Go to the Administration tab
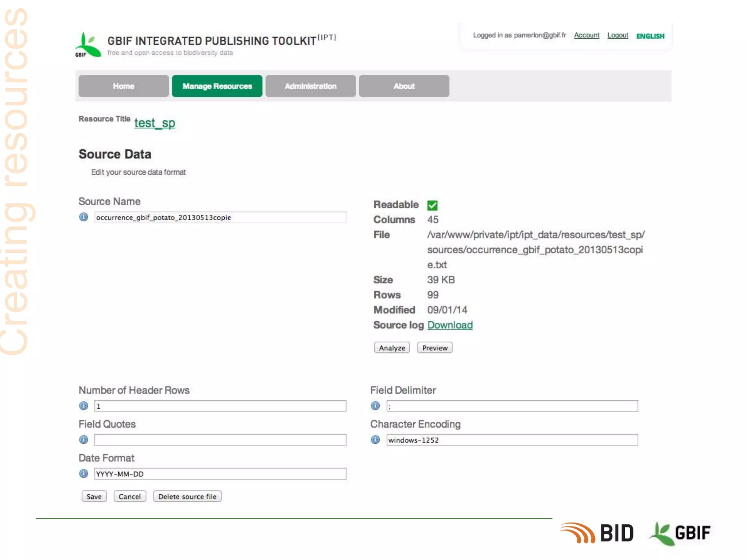The image size is (747, 560). point(310,86)
